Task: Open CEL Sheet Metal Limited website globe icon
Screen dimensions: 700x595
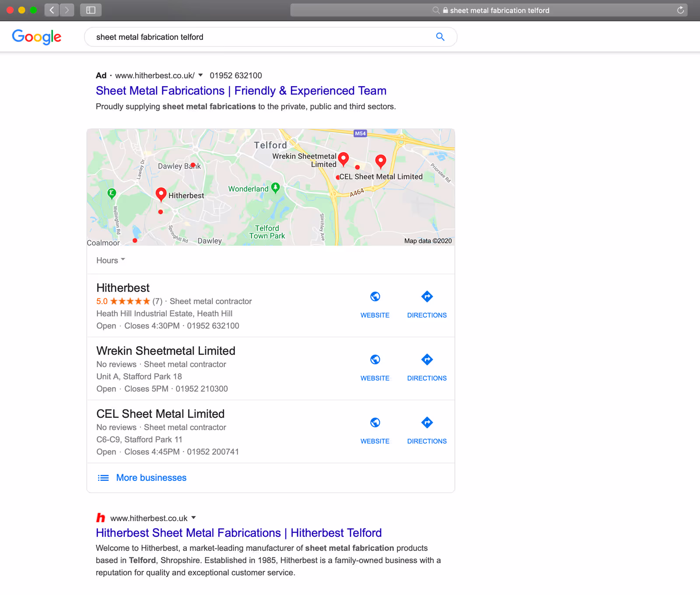Action: (375, 423)
